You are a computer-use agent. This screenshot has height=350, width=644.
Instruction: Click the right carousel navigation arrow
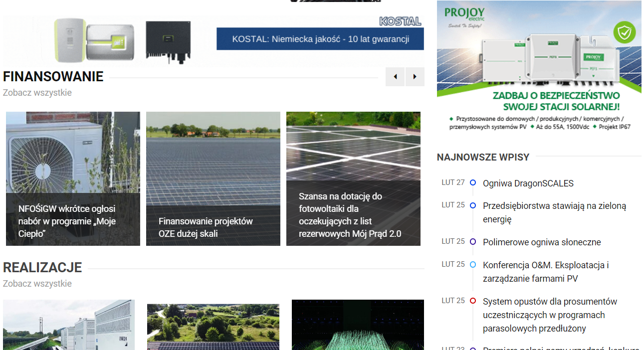(415, 77)
